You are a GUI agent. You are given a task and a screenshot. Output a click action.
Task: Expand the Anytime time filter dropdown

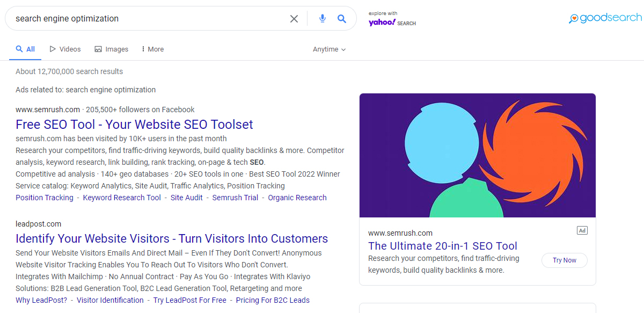click(330, 49)
